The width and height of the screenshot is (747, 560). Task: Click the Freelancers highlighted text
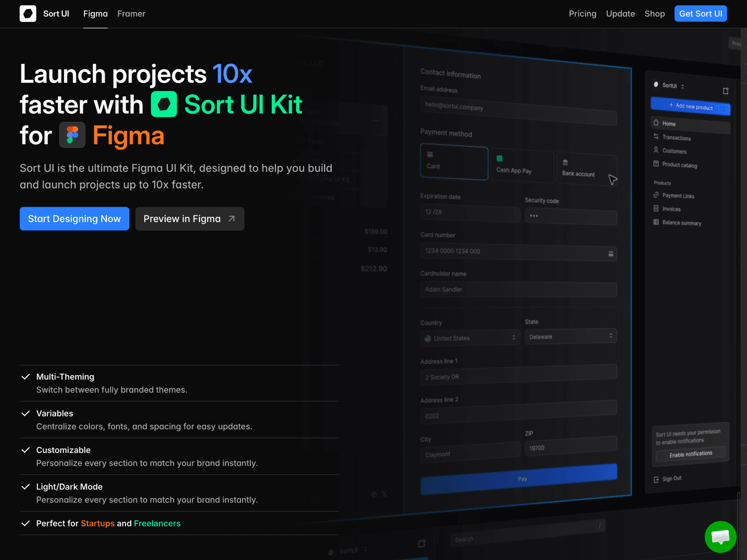[x=157, y=523]
